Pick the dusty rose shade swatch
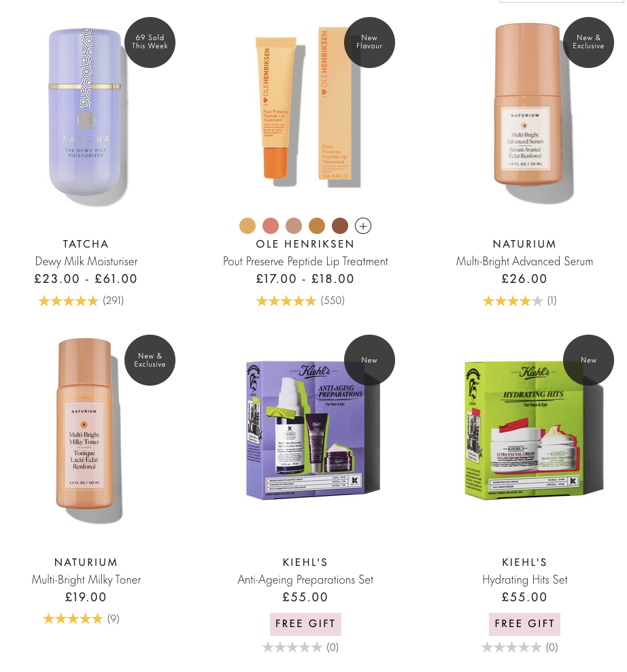Screen dimensions: 627x672 (294, 226)
